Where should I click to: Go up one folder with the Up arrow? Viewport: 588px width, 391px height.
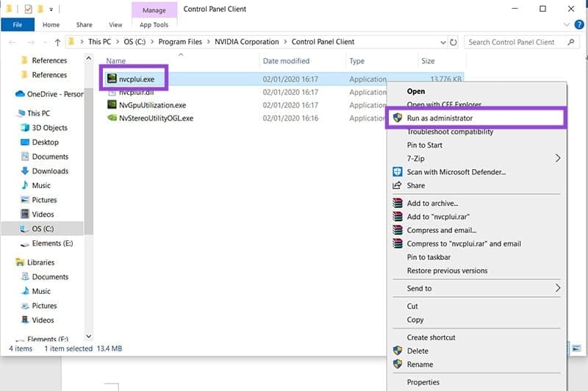tap(57, 43)
